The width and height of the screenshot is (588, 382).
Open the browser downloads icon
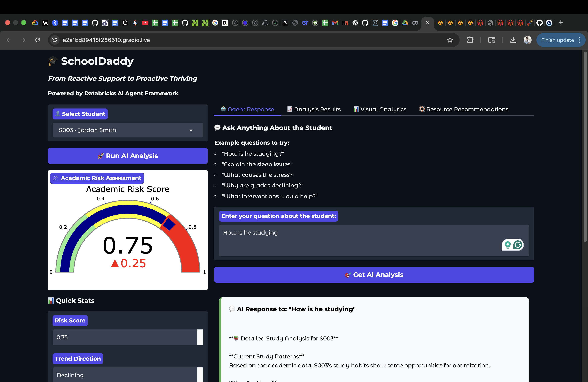click(513, 40)
